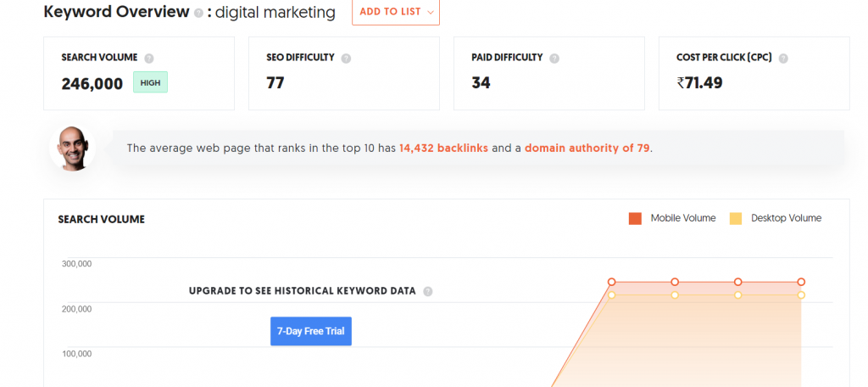Click the HIGH search volume badge

point(150,82)
